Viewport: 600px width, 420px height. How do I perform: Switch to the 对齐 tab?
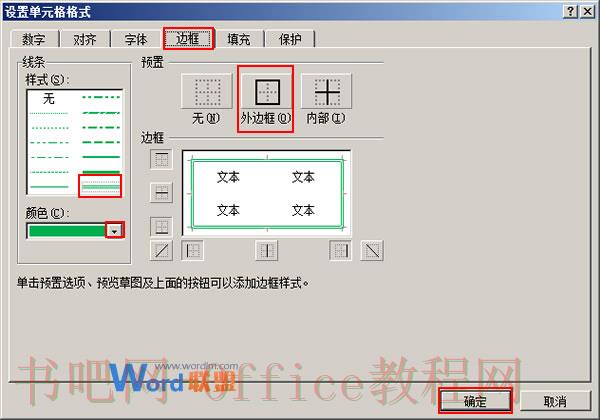pos(85,39)
